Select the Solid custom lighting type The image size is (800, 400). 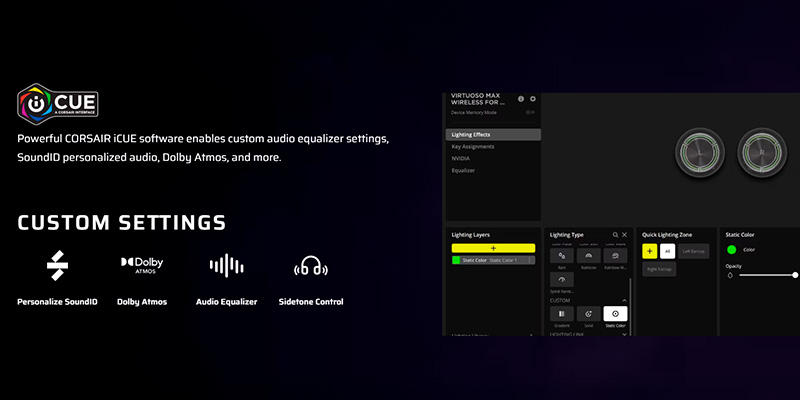pyautogui.click(x=588, y=314)
